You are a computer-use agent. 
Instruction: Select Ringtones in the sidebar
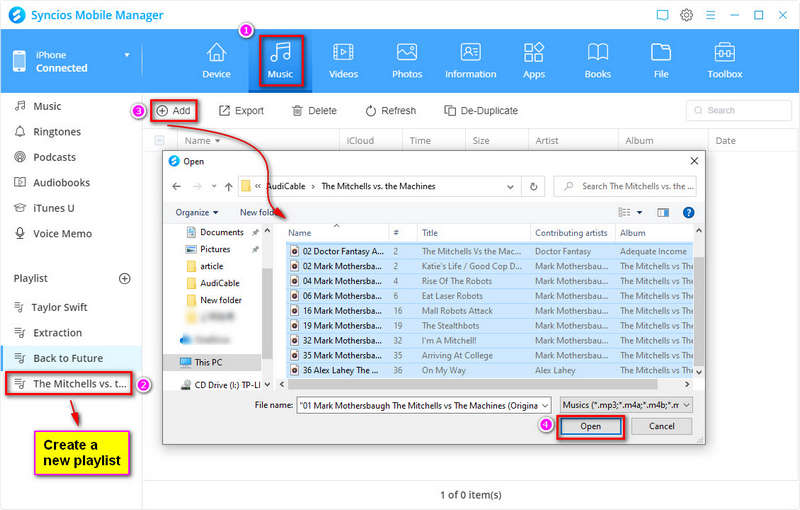coord(57,132)
